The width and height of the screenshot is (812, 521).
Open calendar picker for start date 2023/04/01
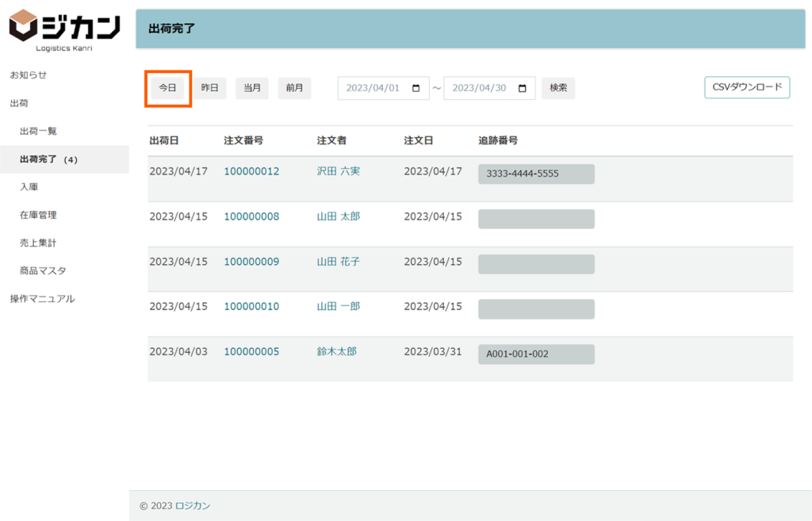416,88
